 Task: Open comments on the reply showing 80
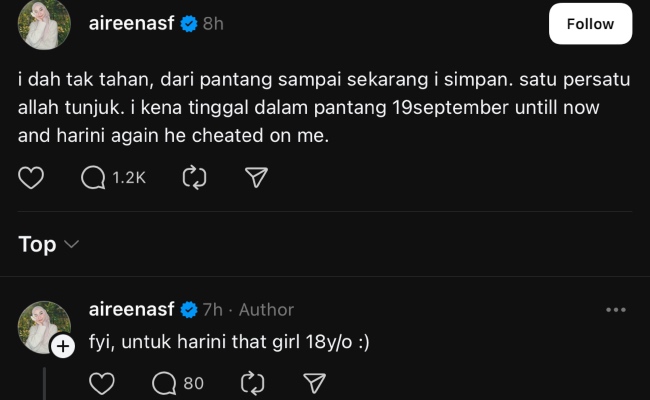[177, 383]
